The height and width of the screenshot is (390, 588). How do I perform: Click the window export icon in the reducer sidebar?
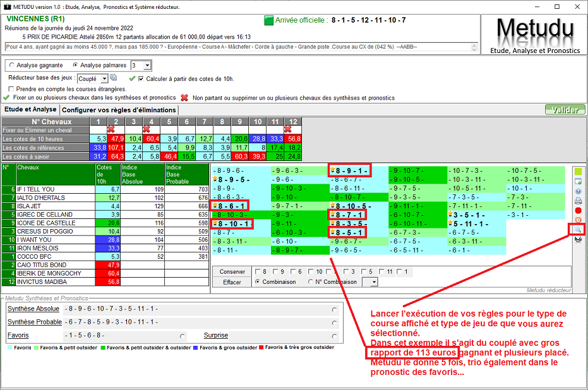coord(578,181)
